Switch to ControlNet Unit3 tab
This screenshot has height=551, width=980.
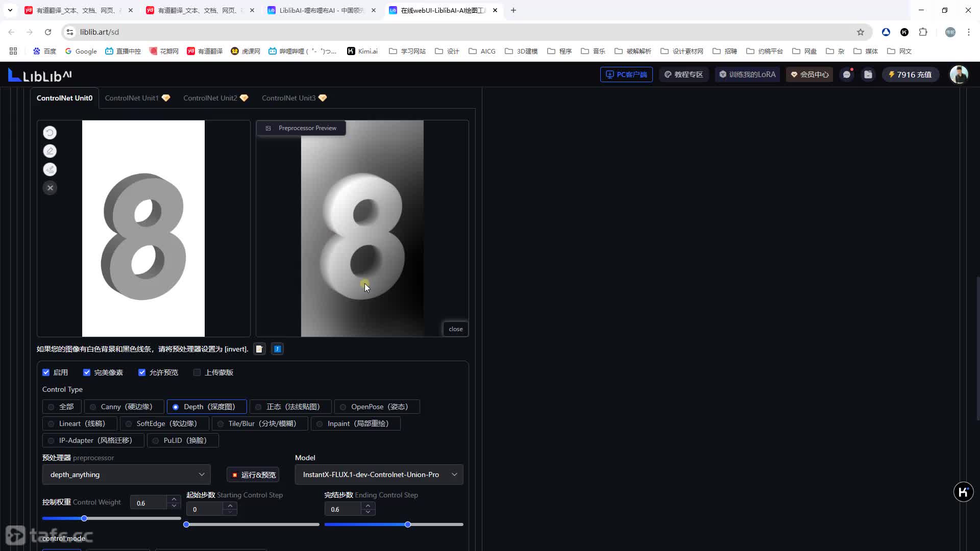tap(294, 98)
